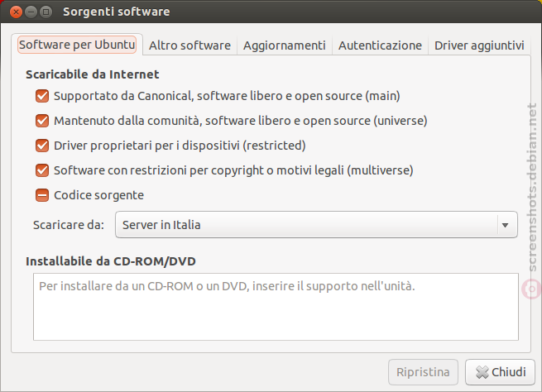The image size is (542, 392).
Task: Click the Ripristina button
Action: (423, 372)
